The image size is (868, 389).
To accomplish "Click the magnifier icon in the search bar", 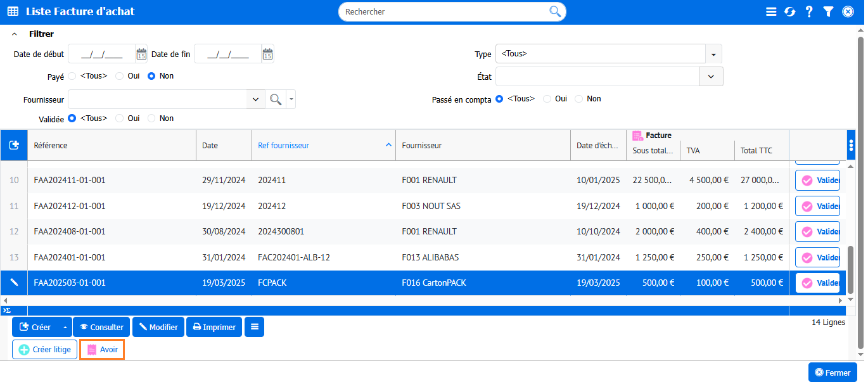I will [555, 11].
